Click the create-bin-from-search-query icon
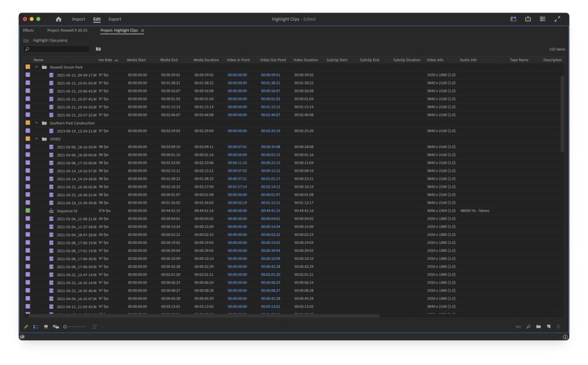The image size is (588, 365). click(x=98, y=49)
